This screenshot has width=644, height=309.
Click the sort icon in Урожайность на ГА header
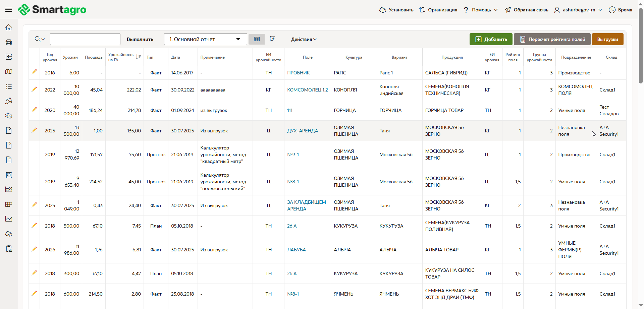tap(138, 57)
